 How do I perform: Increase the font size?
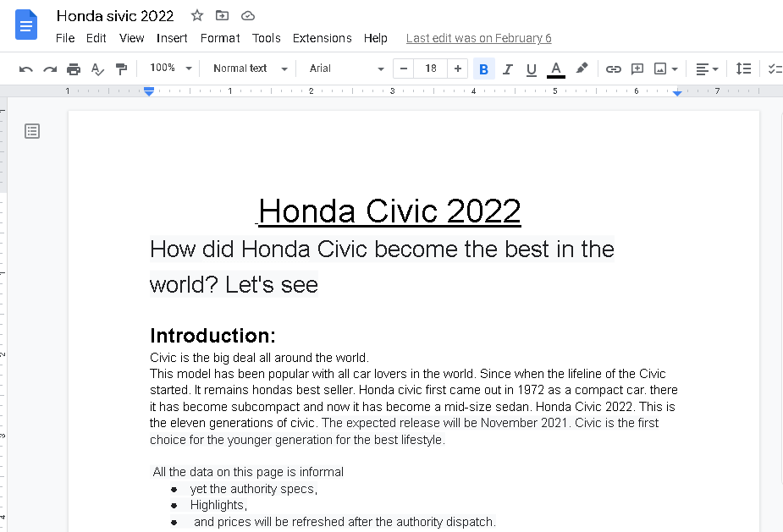(457, 69)
